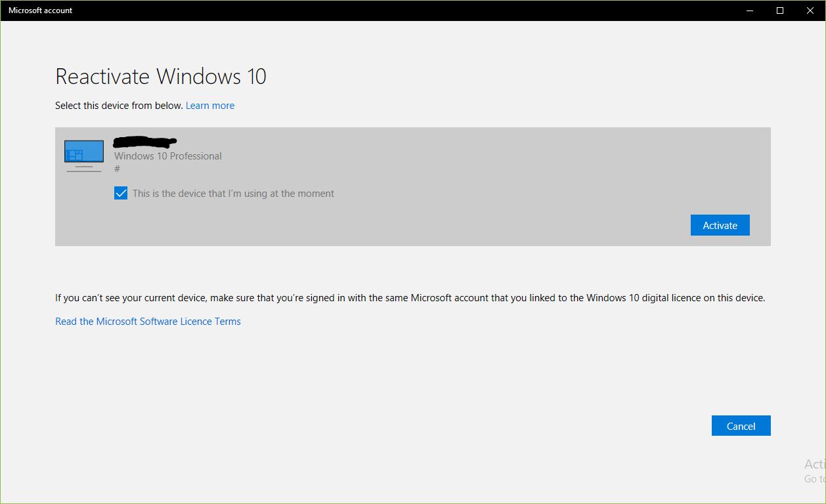This screenshot has width=826, height=504.
Task: Open the Learn more link
Action: pos(210,106)
